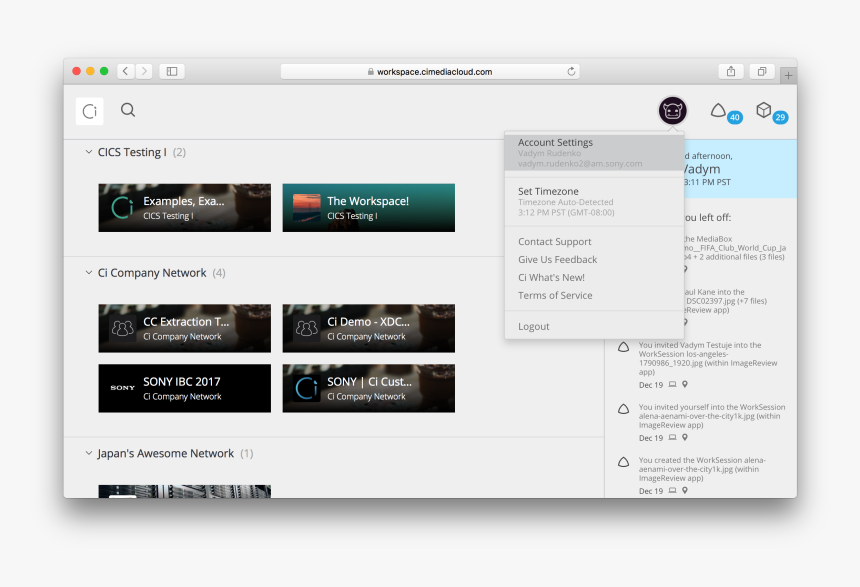Select Logout from the account menu
The image size is (860, 587).
coord(534,327)
